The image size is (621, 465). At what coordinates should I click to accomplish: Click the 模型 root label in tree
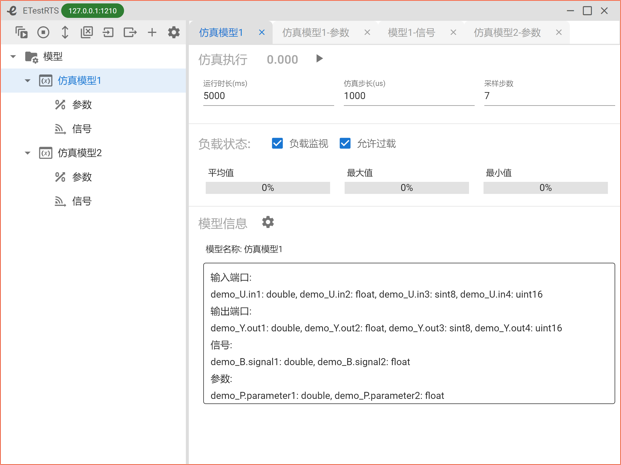(53, 57)
